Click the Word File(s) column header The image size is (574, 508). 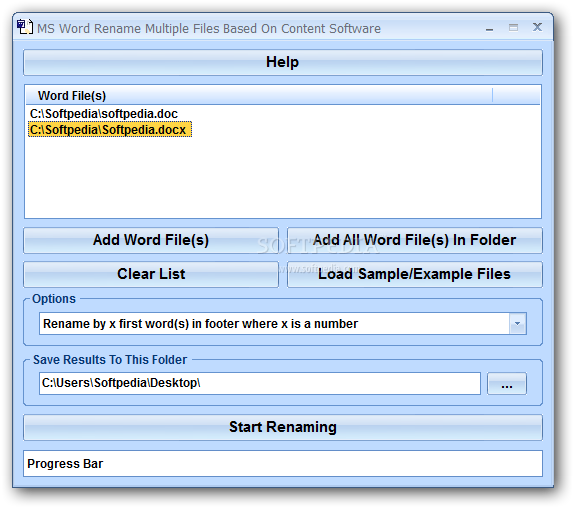259,96
